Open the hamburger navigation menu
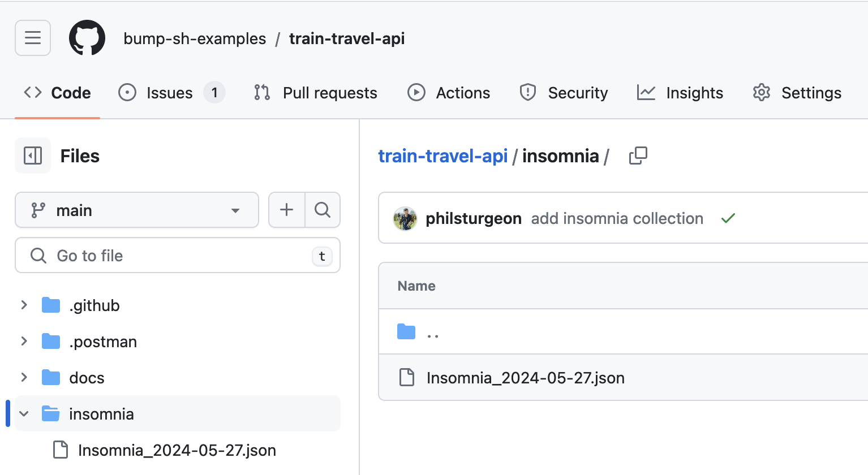Image resolution: width=868 pixels, height=475 pixels. tap(33, 38)
